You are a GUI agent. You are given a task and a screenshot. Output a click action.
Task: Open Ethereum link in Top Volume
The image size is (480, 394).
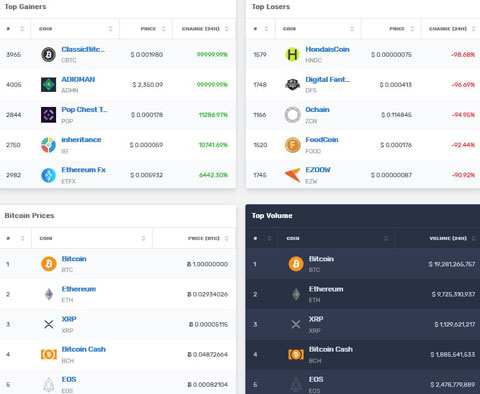pos(326,289)
